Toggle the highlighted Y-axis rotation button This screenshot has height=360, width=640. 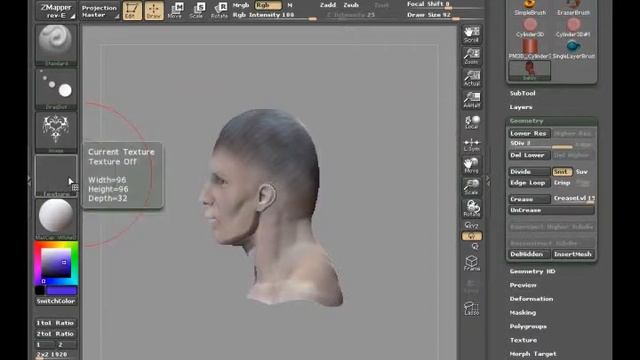pyautogui.click(x=471, y=236)
